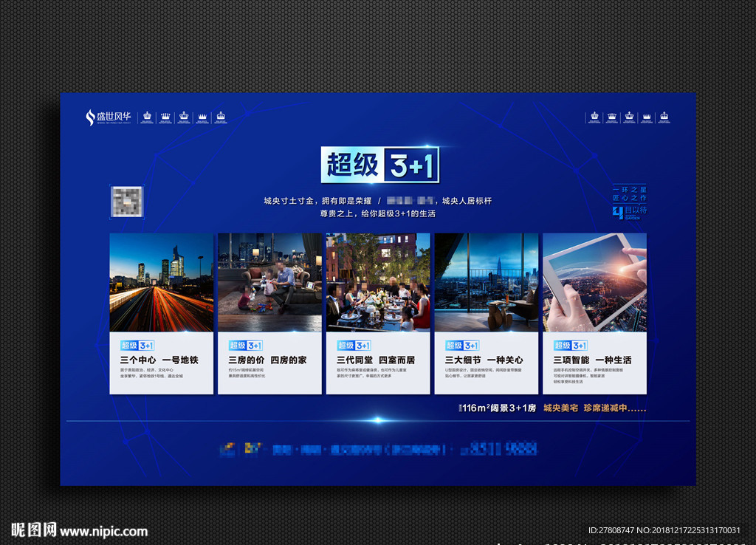
Task: Click the blurred QR code square
Action: 127,202
